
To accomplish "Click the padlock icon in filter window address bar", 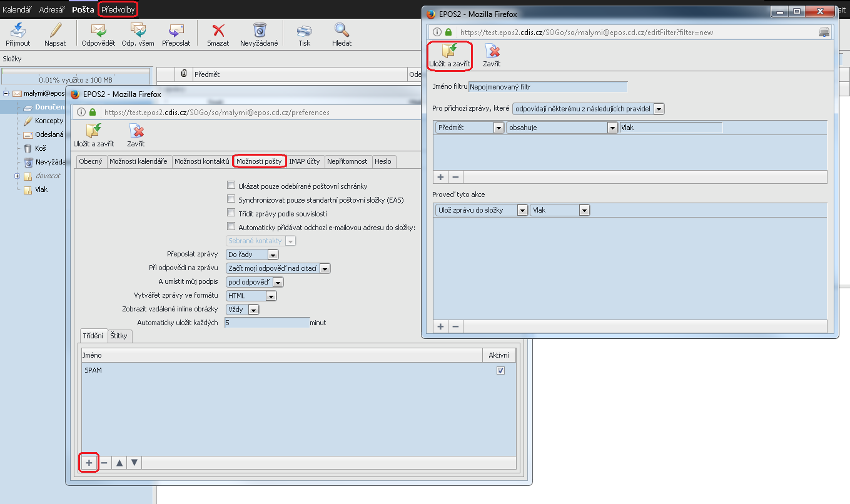I will 448,33.
